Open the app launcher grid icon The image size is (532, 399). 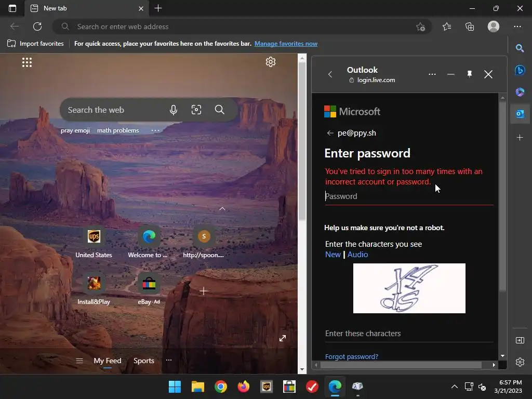[27, 62]
